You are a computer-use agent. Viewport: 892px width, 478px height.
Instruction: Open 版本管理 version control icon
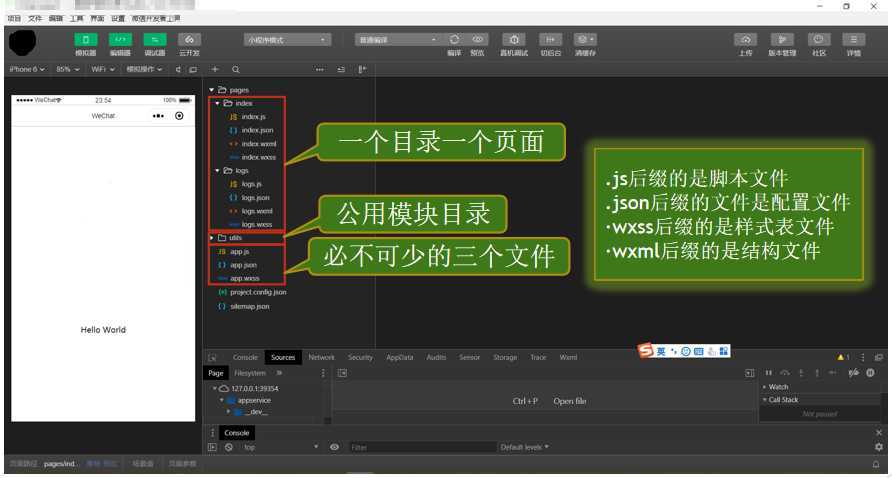tap(782, 39)
